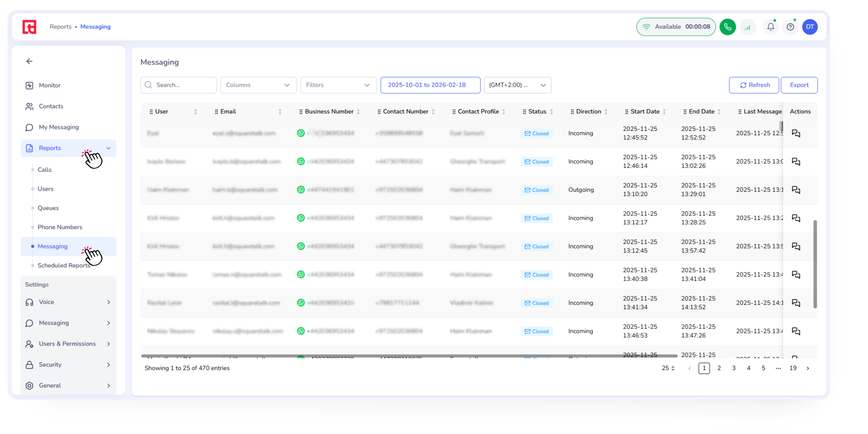Click the horizontal table scrollbar
The image size is (868, 434).
(x=409, y=356)
